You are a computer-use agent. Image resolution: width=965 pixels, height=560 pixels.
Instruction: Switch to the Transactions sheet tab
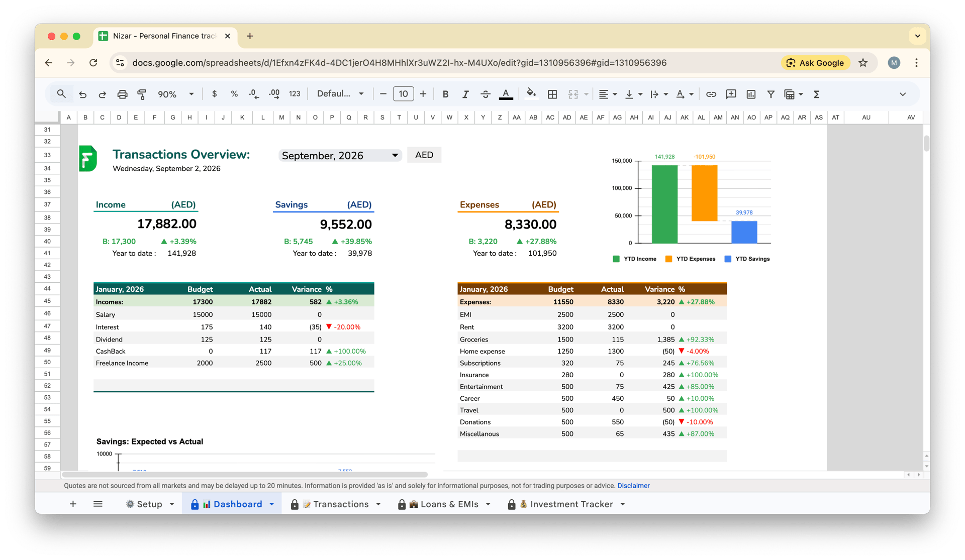[340, 504]
